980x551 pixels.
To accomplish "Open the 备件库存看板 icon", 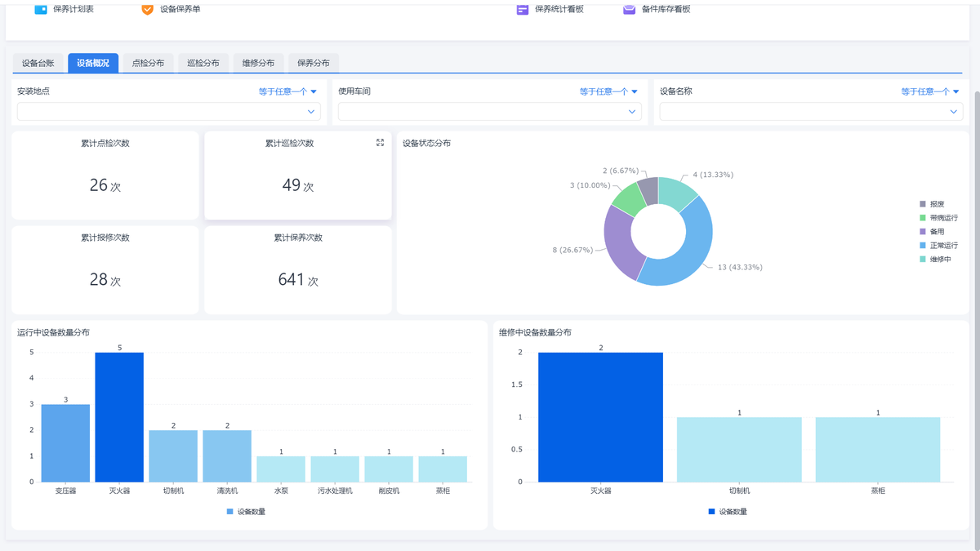I will [629, 9].
